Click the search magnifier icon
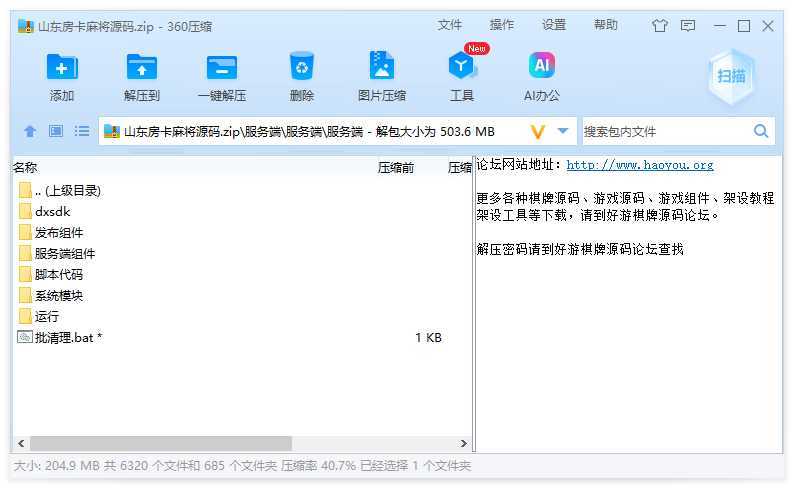This screenshot has width=794, height=488. (x=761, y=131)
